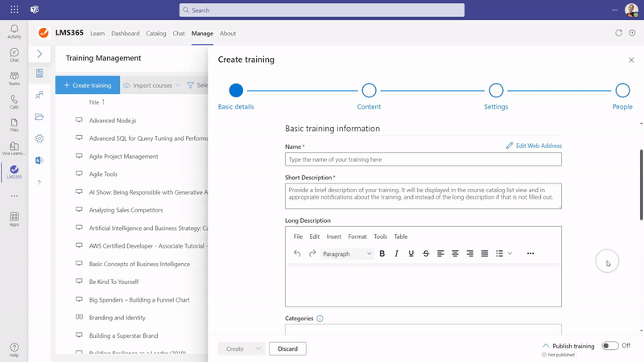Screen dimensions: 644x362
Task: Switch to the About tab
Action: [228, 33]
